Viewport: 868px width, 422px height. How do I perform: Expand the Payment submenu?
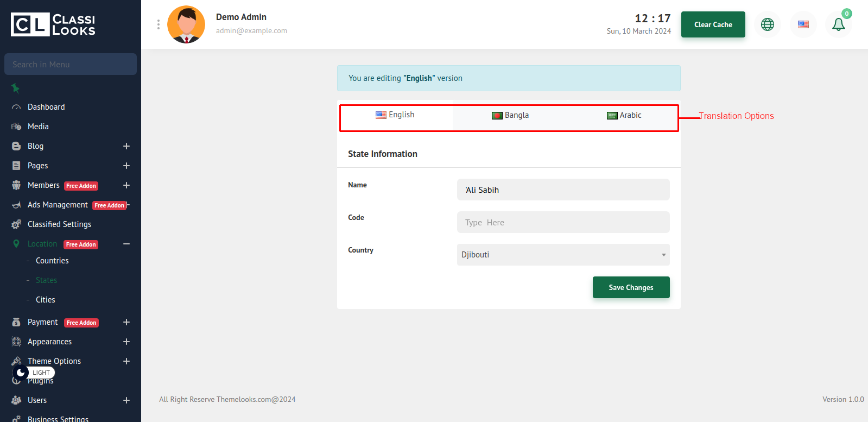click(126, 322)
